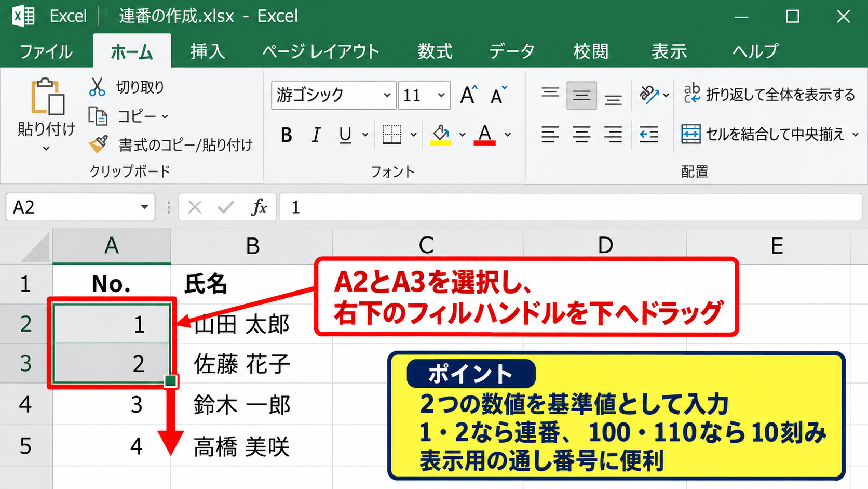Click the formula bar cancel X icon
Image resolution: width=868 pixels, height=489 pixels.
tap(195, 207)
